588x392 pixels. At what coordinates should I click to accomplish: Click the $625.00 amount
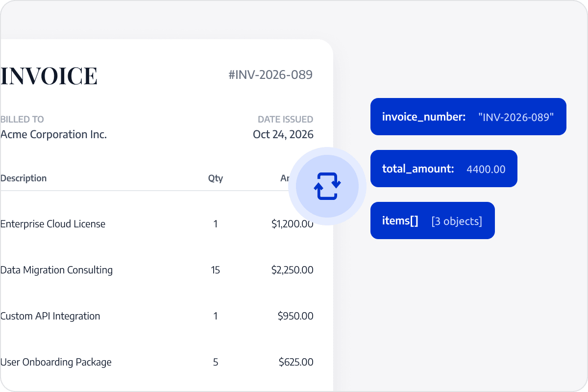click(x=296, y=362)
